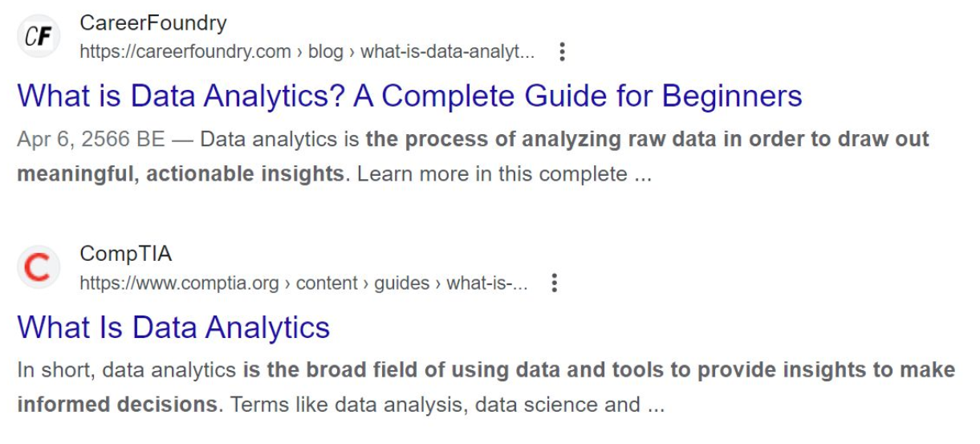Click the "what-is-data-analyt..." URL segment
The height and width of the screenshot is (444, 980).
coord(447,52)
